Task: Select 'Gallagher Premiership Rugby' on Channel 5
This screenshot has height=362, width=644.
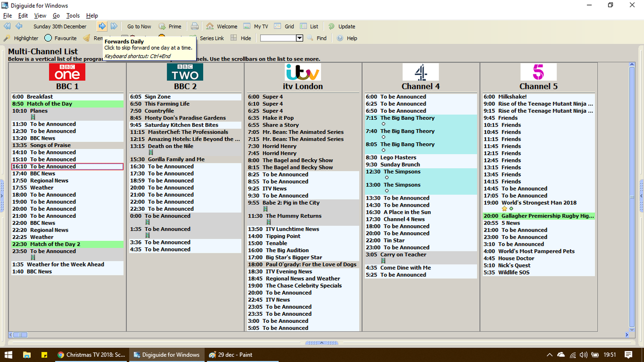Action: [x=539, y=216]
